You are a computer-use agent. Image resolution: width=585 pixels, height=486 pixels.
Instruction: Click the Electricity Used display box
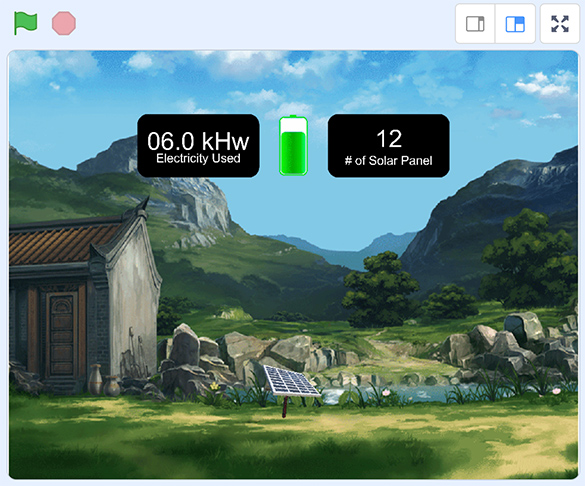(198, 146)
